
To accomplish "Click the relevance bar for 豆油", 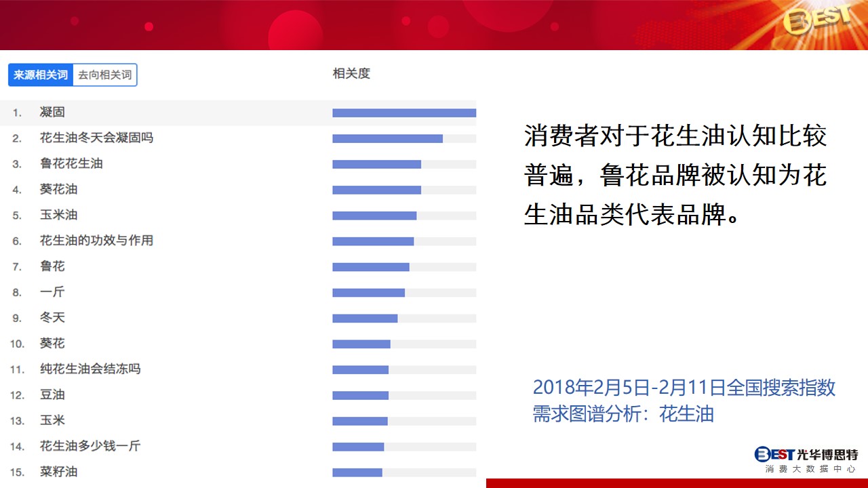I will [404, 395].
